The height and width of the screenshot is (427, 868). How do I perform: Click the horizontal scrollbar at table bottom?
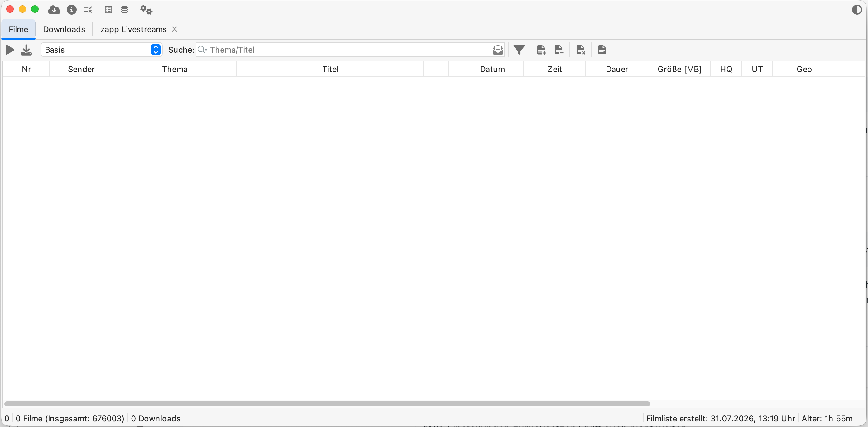[x=327, y=404]
